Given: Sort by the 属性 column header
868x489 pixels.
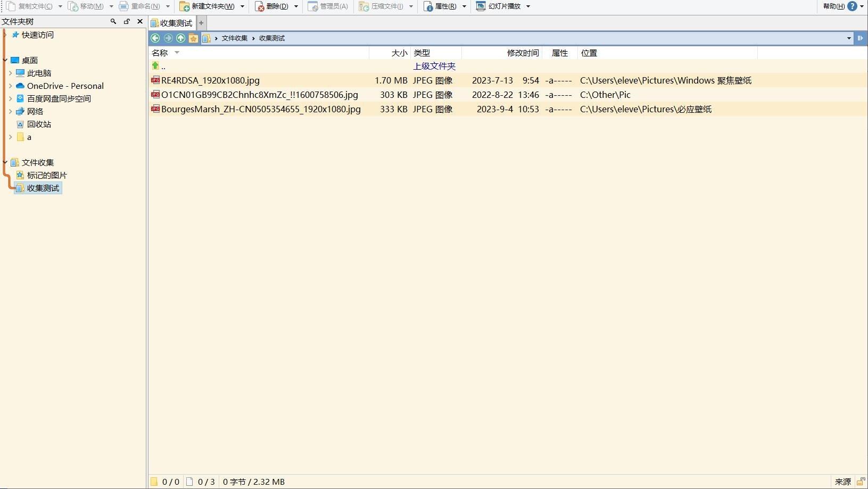Looking at the screenshot, I should click(x=560, y=53).
